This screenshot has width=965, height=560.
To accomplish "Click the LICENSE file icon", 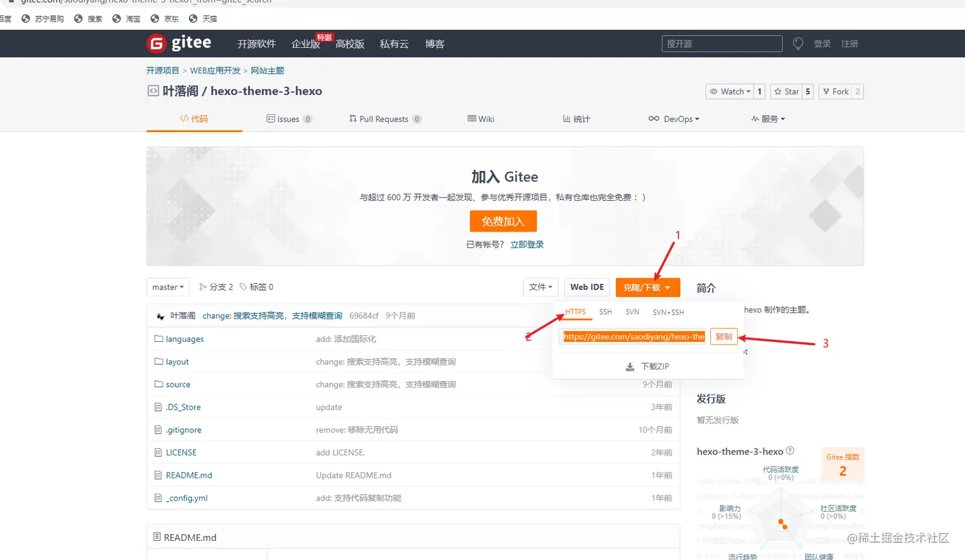I will [158, 452].
